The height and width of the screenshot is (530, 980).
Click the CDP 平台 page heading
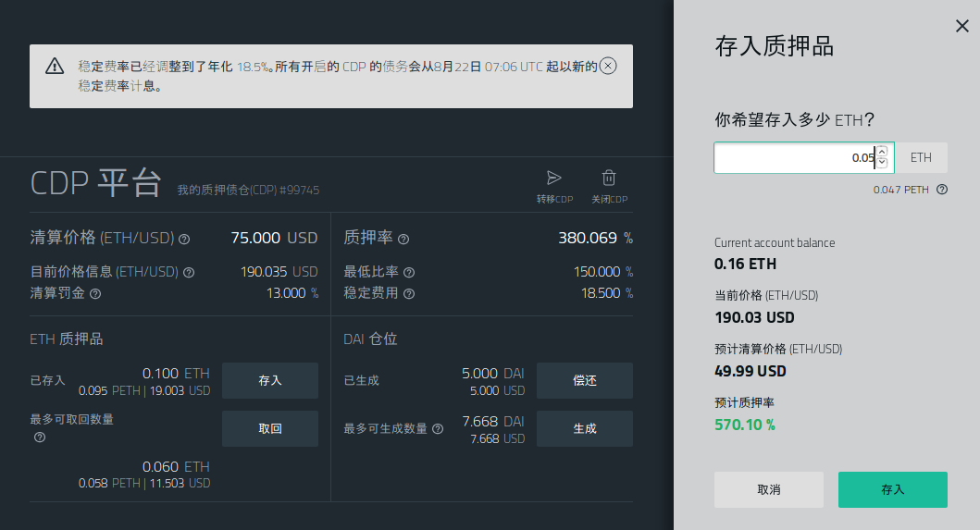click(x=95, y=183)
